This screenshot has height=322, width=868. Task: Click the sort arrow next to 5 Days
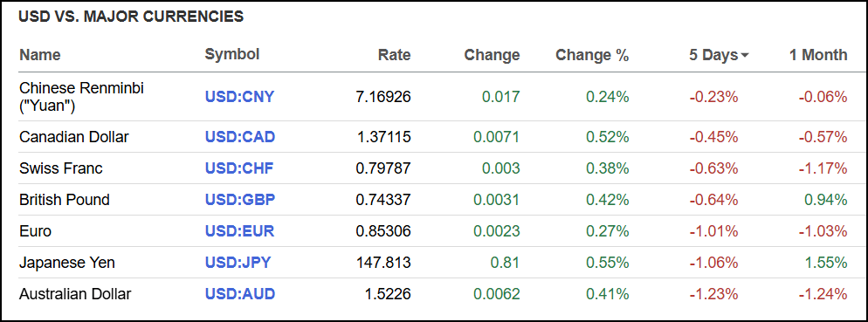[745, 55]
